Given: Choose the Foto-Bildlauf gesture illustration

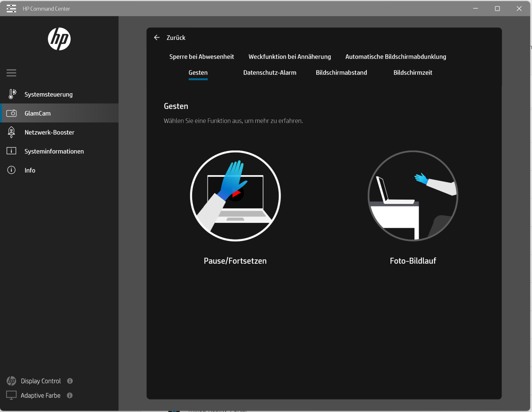Looking at the screenshot, I should coord(413,196).
